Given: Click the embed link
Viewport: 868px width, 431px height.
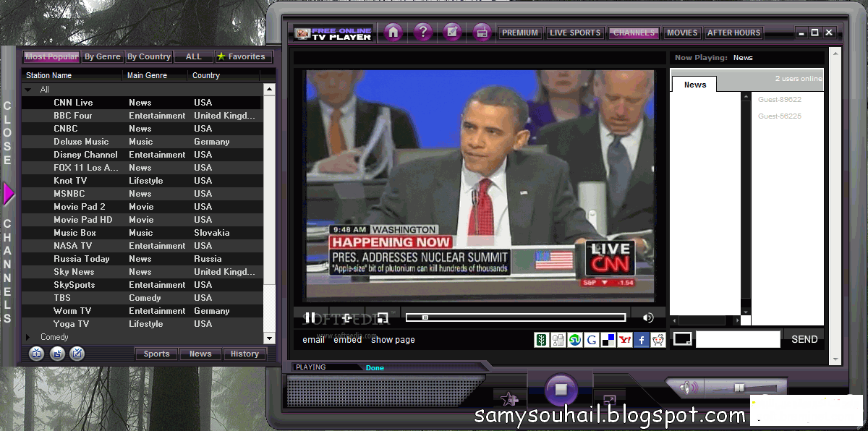Looking at the screenshot, I should [348, 340].
